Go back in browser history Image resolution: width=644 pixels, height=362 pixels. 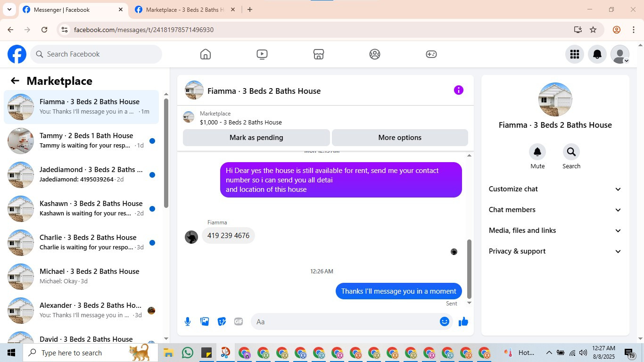pos(10,30)
